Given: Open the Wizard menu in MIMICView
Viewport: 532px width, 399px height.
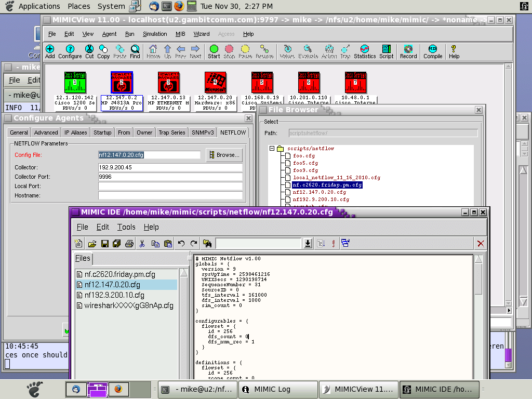Looking at the screenshot, I should [x=202, y=34].
